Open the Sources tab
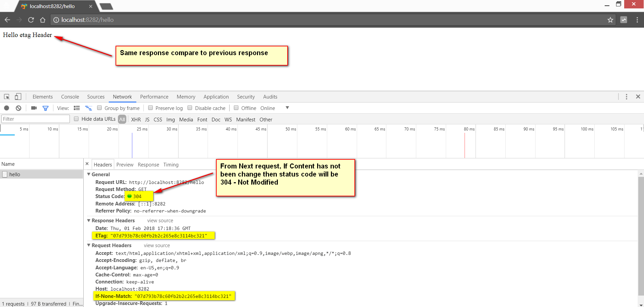This screenshot has height=307, width=644. (96, 97)
